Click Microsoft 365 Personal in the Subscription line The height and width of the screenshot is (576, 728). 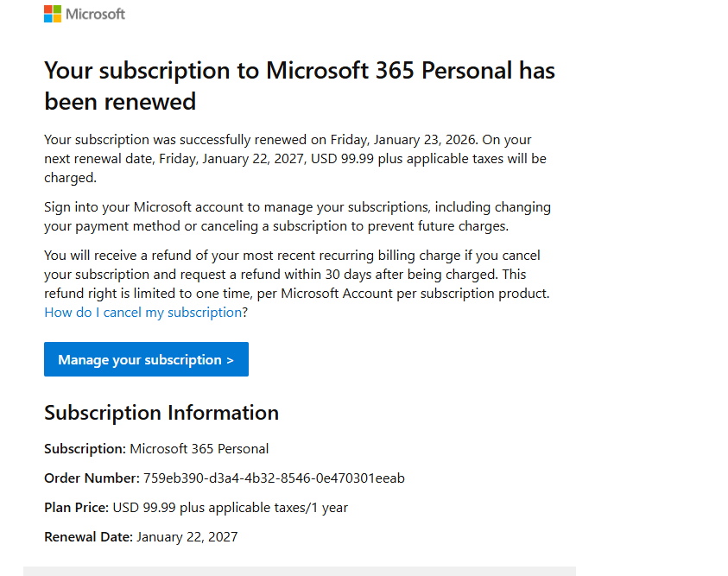tap(199, 449)
